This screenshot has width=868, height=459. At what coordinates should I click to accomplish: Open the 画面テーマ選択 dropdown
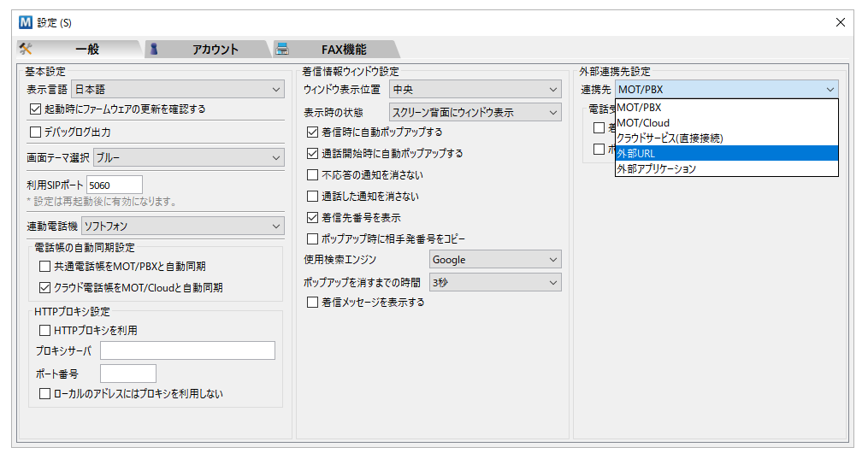pyautogui.click(x=187, y=157)
